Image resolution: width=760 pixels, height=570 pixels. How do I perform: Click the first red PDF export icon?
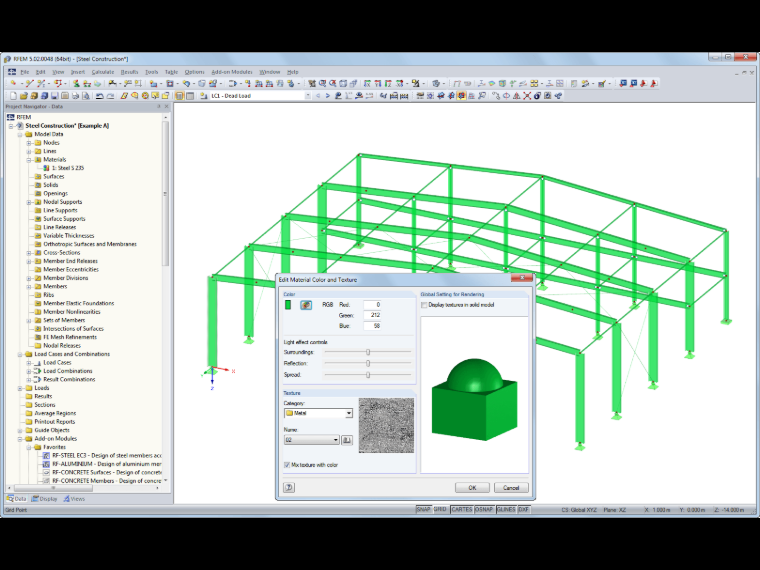pos(643,83)
